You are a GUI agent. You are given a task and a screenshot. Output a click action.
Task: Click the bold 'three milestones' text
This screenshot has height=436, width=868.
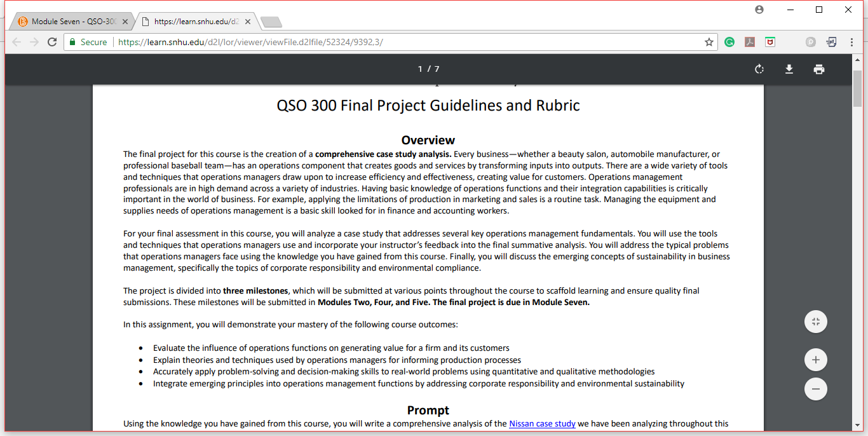255,290
